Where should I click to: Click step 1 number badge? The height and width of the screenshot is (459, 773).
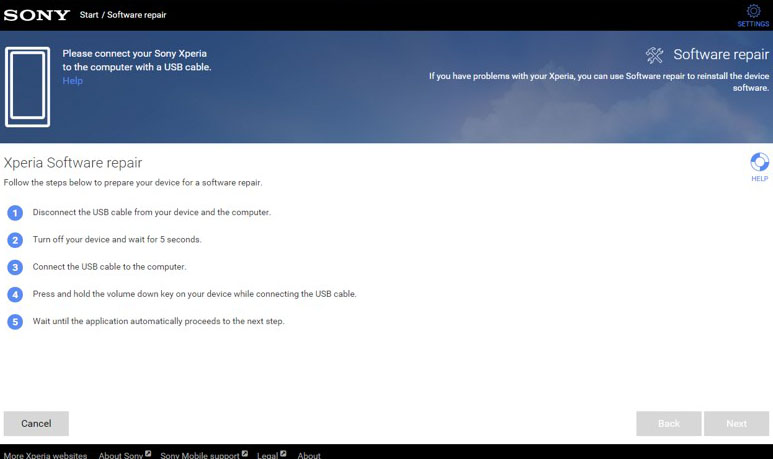[x=15, y=213]
